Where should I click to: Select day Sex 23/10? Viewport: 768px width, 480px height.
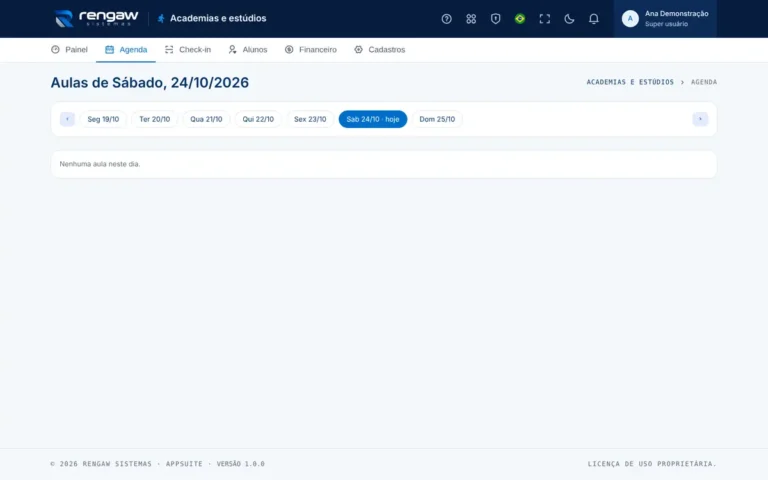[310, 119]
